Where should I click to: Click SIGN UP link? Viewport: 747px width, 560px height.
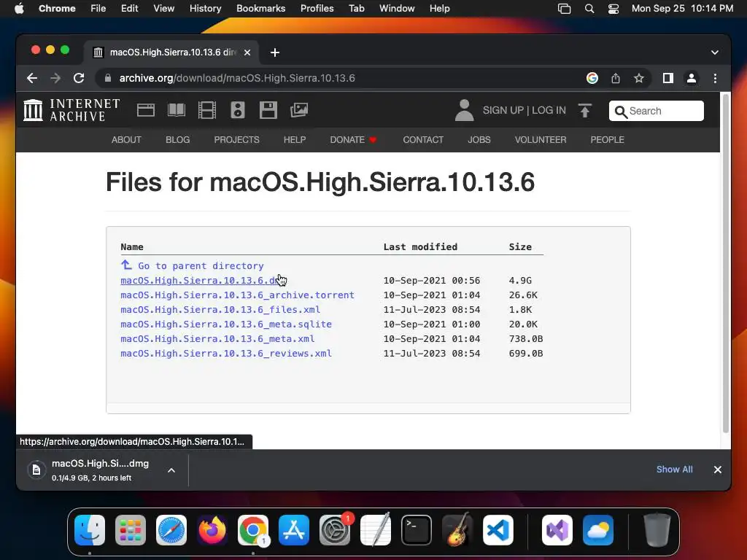point(503,111)
